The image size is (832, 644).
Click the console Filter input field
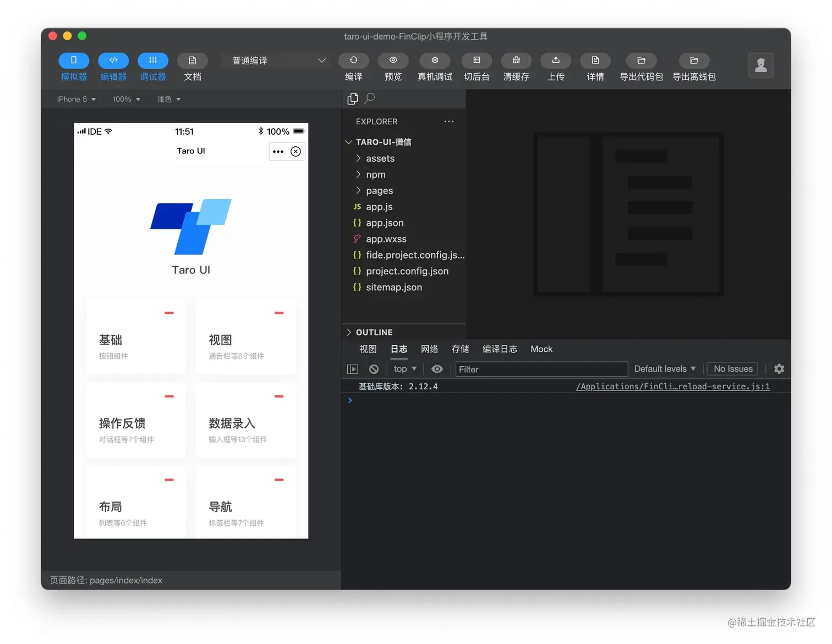[x=541, y=369]
